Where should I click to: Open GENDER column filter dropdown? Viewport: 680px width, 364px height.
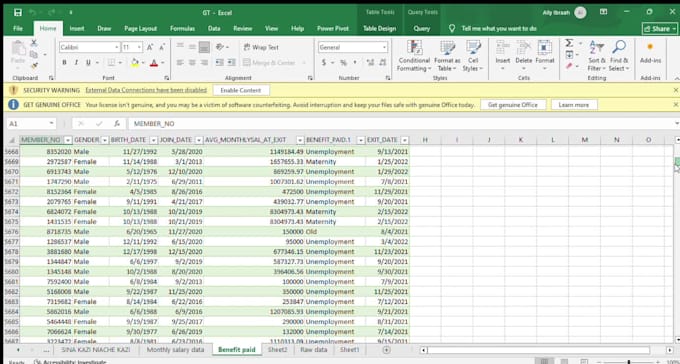(x=104, y=140)
